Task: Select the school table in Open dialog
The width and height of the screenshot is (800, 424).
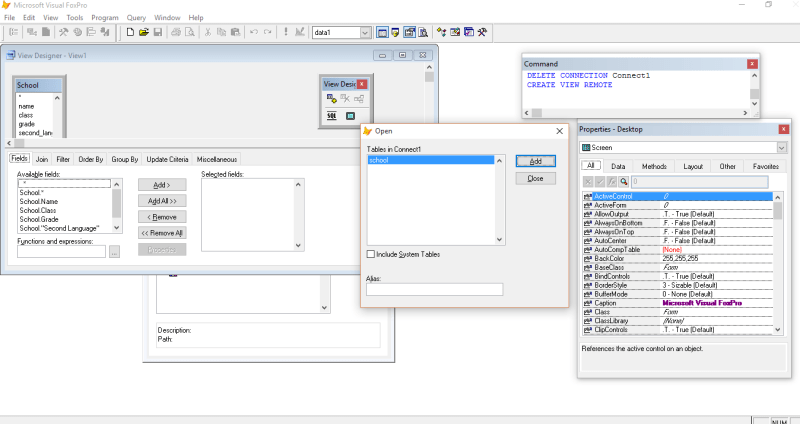Action: point(431,160)
